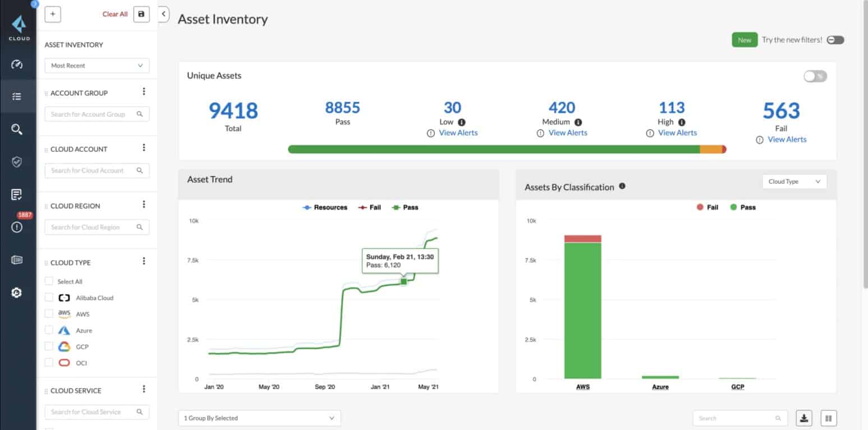This screenshot has height=430, width=868.
Task: Open the 1 Group By Selected dropdown
Action: click(259, 418)
